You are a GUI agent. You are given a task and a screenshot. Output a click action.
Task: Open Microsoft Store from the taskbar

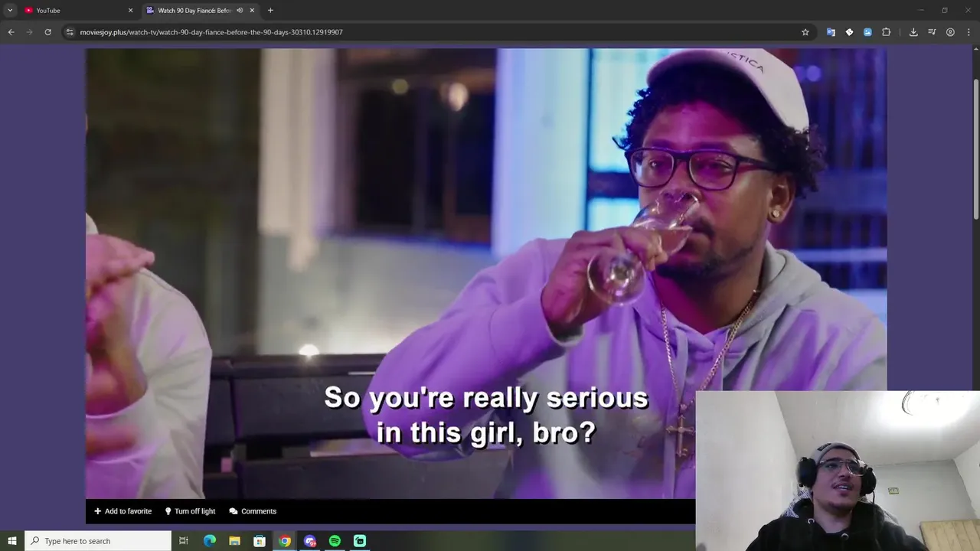point(260,541)
